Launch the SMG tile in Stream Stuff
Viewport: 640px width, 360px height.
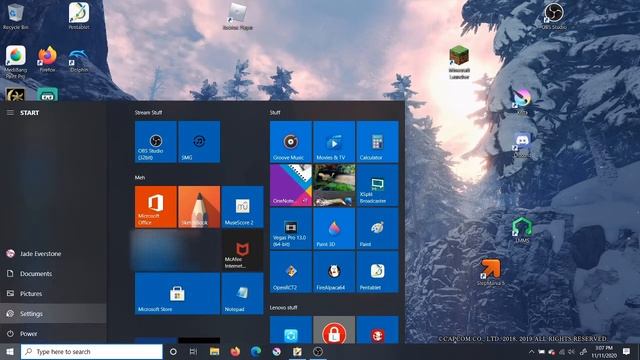click(199, 142)
